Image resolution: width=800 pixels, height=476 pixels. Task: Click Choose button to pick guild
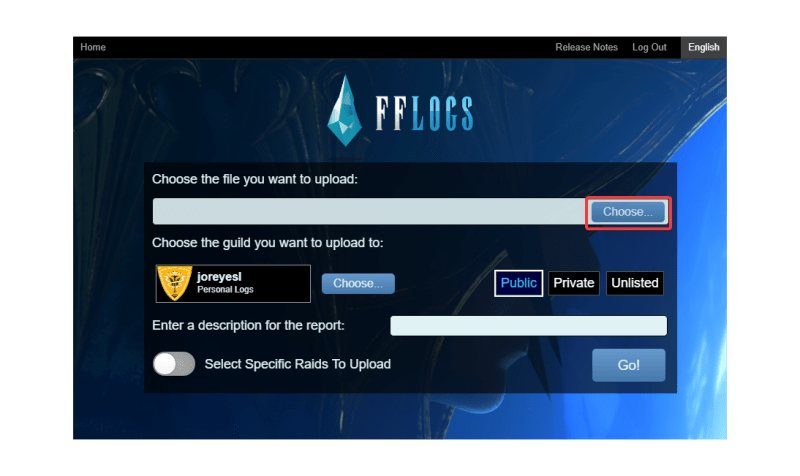coord(358,283)
